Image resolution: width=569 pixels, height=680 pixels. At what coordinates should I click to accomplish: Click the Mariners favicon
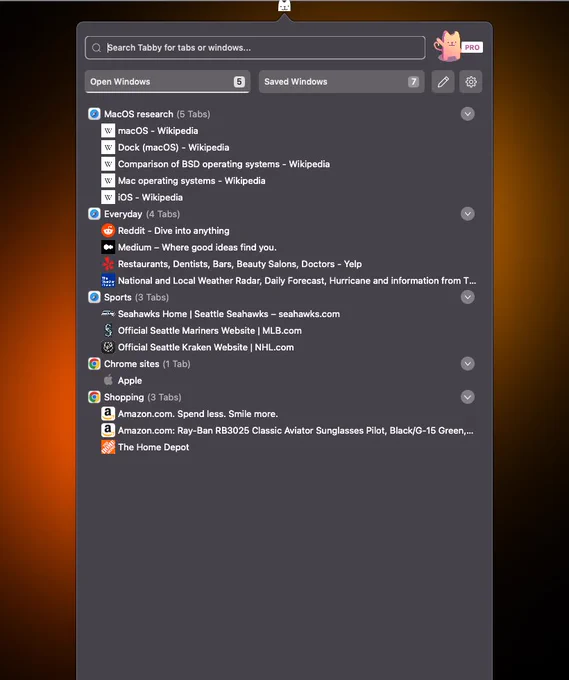coord(108,330)
